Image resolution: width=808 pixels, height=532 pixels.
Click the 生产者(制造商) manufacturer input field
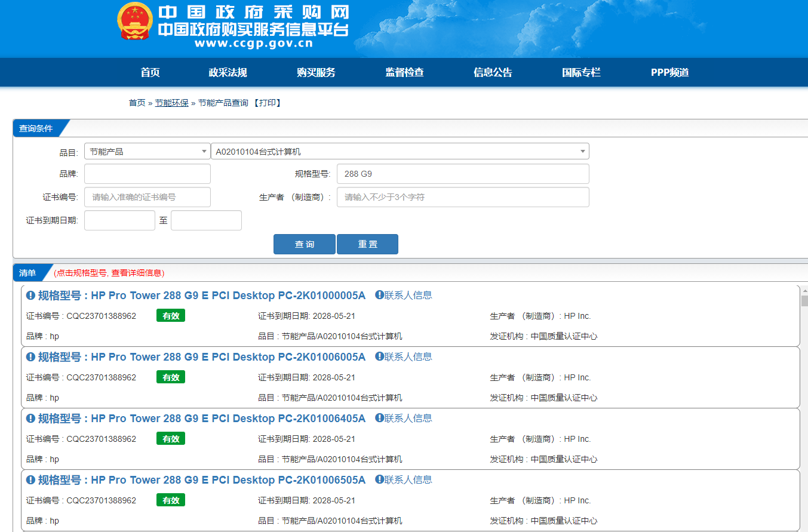tap(463, 197)
